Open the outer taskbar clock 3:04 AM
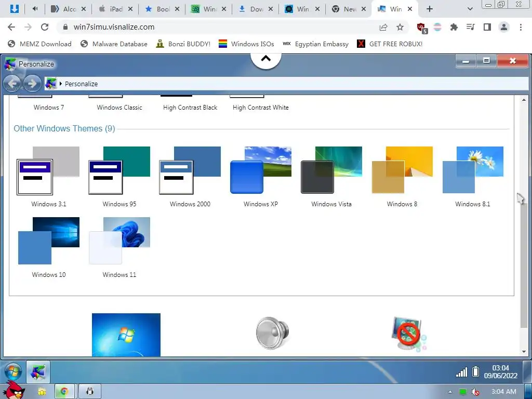The width and height of the screenshot is (532, 399). (503, 392)
